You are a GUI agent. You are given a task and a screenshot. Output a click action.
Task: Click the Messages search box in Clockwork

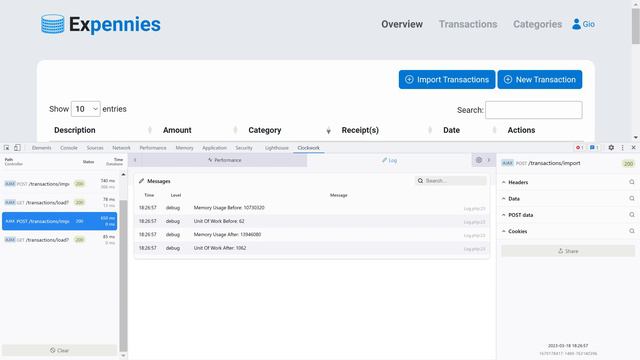click(451, 180)
